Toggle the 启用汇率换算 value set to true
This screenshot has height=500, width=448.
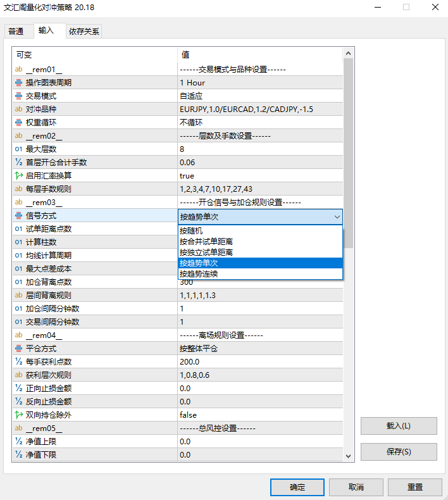[x=259, y=176]
